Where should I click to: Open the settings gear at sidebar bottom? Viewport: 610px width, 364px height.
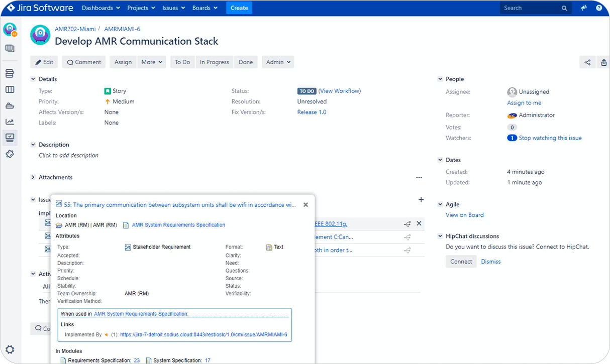coord(10,350)
